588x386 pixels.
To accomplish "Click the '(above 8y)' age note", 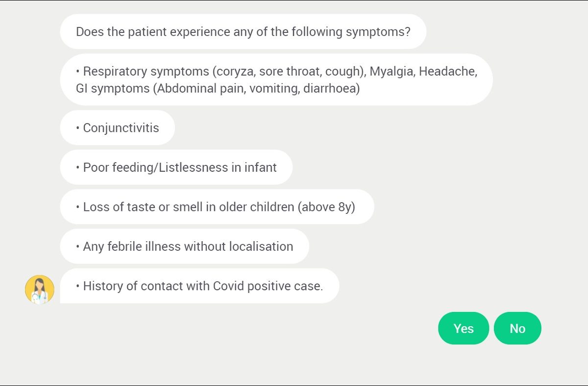I will [326, 207].
